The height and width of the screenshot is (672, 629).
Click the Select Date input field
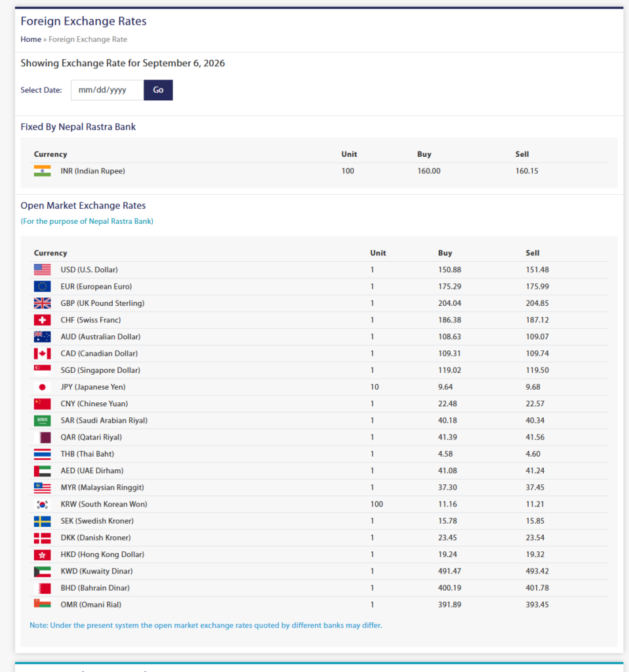107,90
